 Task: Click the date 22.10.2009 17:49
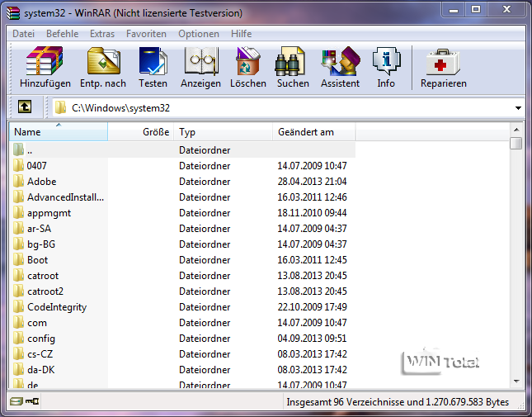pos(312,307)
